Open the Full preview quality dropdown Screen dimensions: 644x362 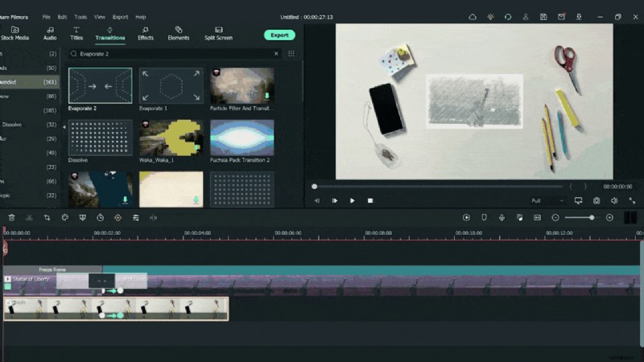(x=547, y=200)
